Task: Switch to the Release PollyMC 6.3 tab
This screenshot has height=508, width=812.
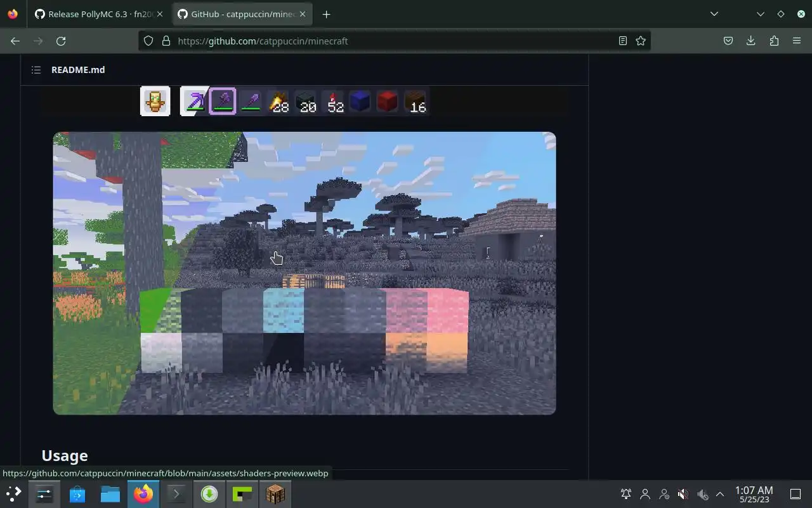Action: 98,14
